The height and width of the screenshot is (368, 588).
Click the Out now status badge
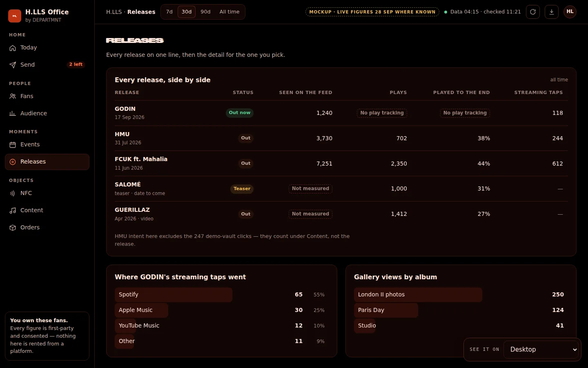point(240,113)
